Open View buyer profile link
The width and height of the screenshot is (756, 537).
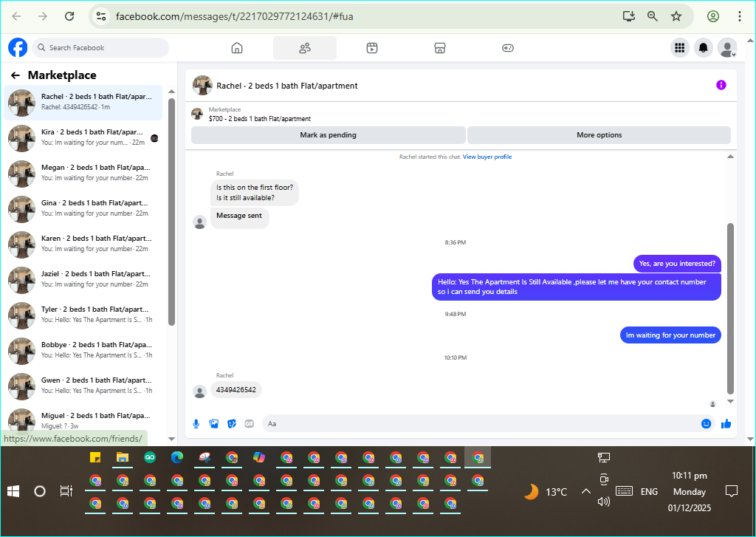pos(487,157)
